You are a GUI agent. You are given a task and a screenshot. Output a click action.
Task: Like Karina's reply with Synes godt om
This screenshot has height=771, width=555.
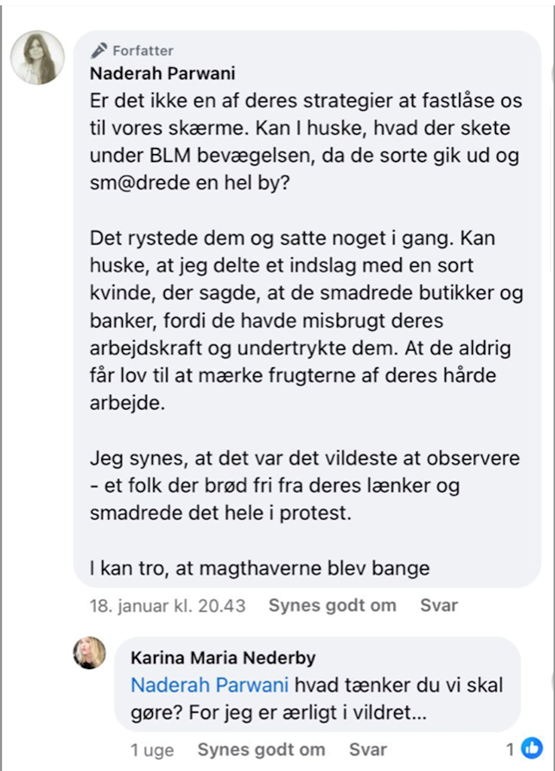(262, 749)
